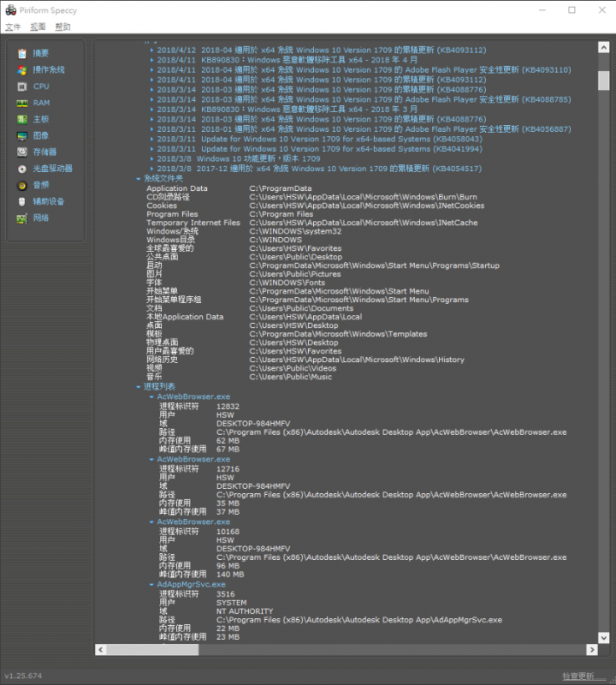Open the 2018/4/11 KB4093110 Flash Player update

[364, 70]
